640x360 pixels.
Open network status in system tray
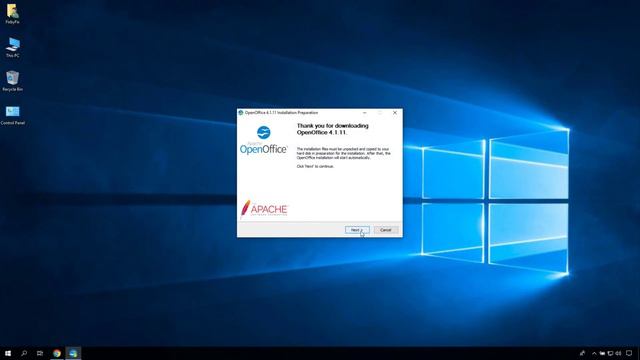[610, 353]
